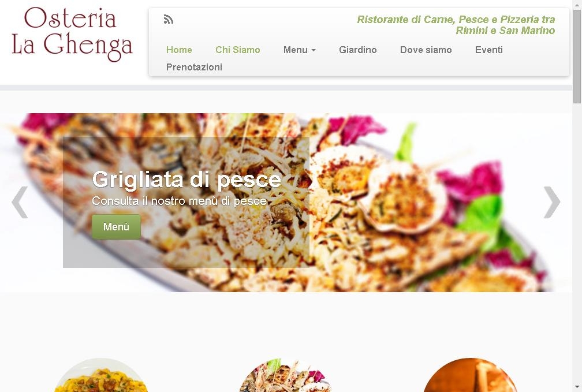Expand the Menu dropdown in navigation
Viewport: 582px width, 392px height.
pos(299,50)
